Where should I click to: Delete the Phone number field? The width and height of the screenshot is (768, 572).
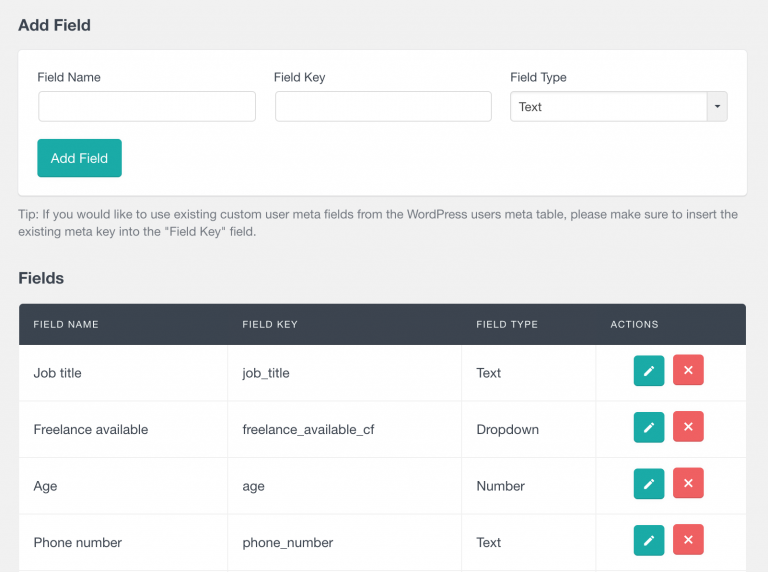[x=688, y=541]
